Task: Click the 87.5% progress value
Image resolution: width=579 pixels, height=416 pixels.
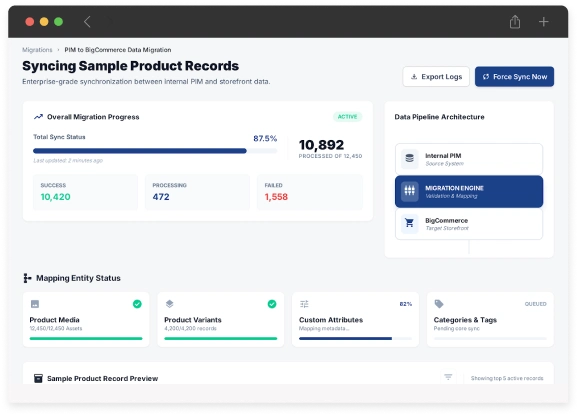Action: point(265,138)
